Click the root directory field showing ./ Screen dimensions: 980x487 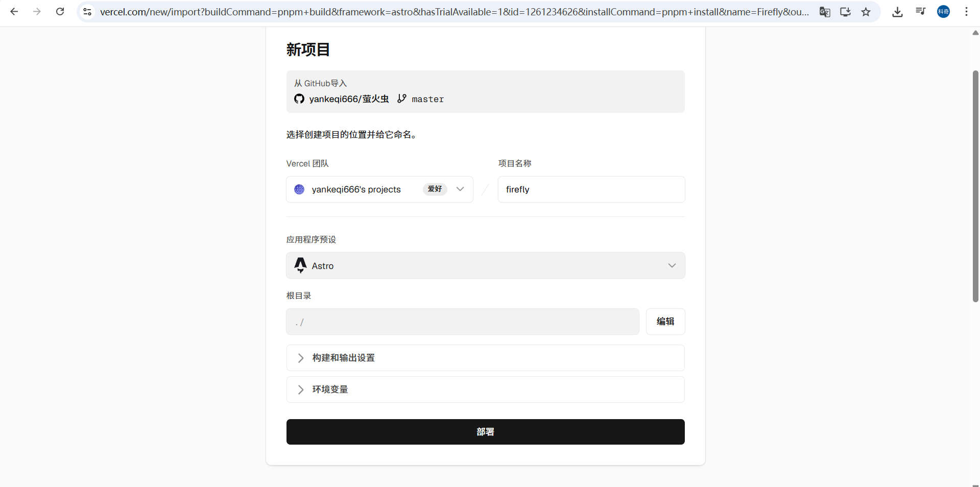click(463, 322)
